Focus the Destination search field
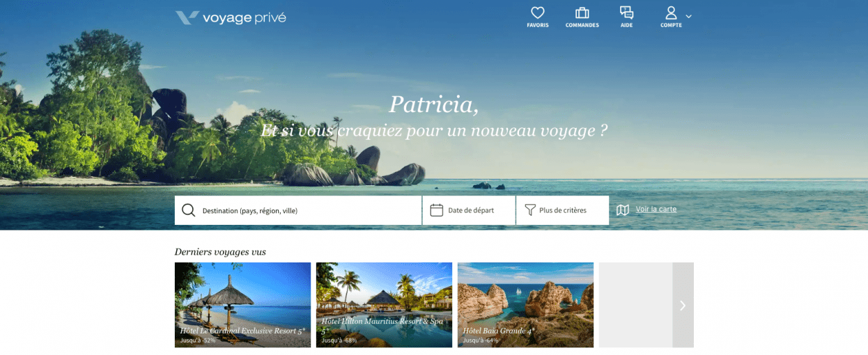The width and height of the screenshot is (868, 355). (x=298, y=210)
